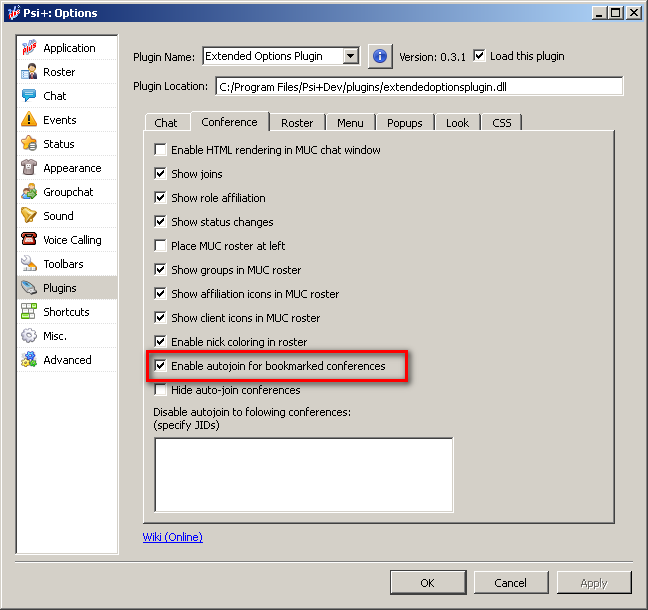
Task: Select the Roster icon in sidebar
Action: pos(29,72)
